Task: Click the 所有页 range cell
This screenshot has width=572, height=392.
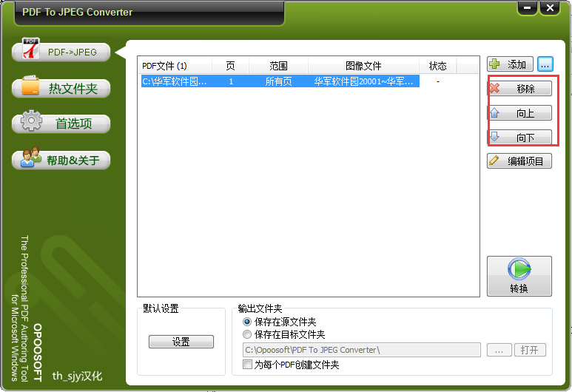Action: coord(278,81)
